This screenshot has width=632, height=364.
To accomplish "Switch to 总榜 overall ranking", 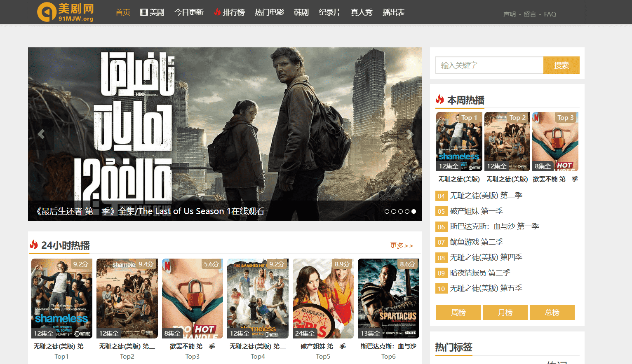I will [552, 312].
